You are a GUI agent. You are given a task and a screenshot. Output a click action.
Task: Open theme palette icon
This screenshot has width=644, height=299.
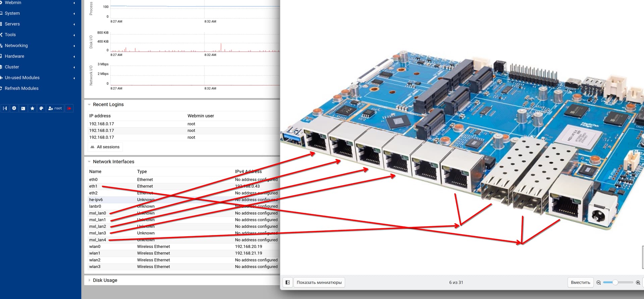coord(41,108)
